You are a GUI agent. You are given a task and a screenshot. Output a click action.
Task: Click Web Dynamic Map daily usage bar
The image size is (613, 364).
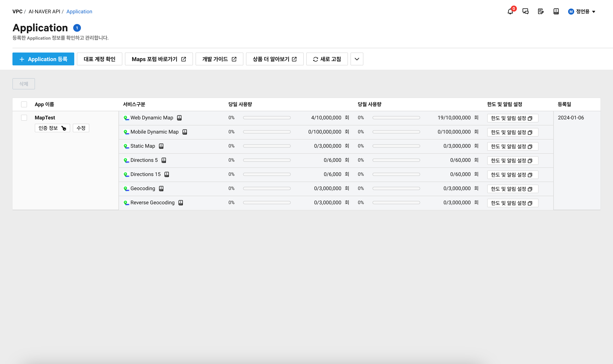coord(267,118)
